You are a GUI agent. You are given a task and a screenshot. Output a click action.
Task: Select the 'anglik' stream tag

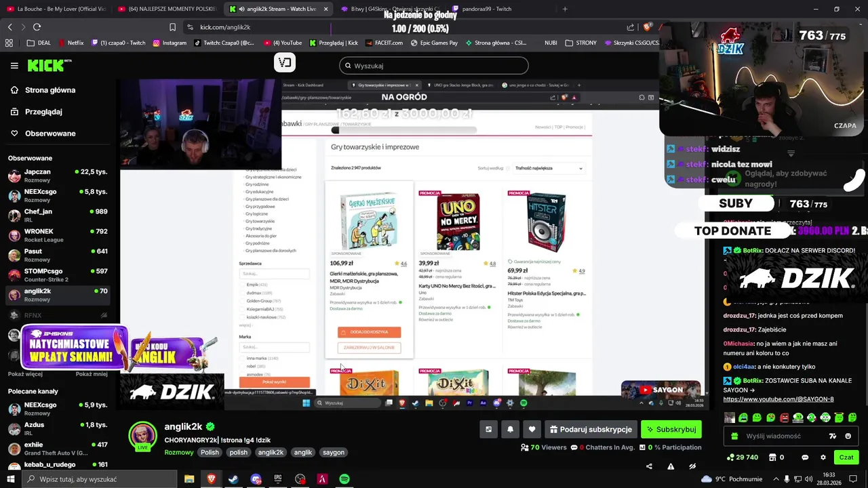[x=303, y=452]
